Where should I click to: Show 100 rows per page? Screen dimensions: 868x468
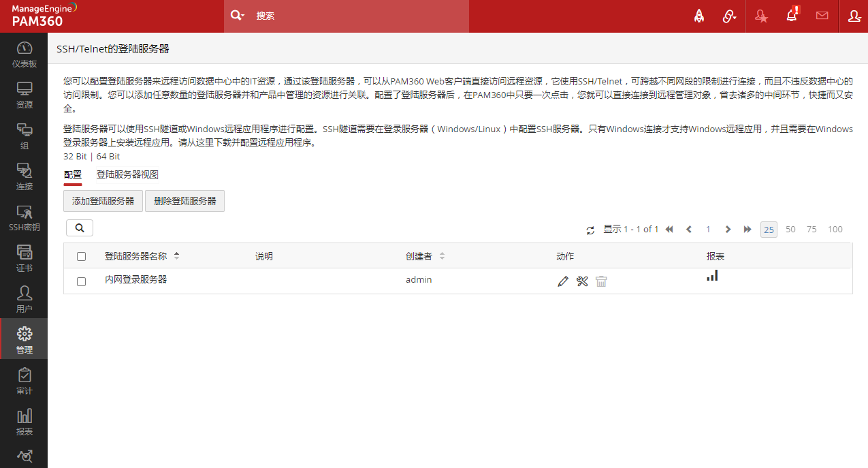pyautogui.click(x=835, y=230)
